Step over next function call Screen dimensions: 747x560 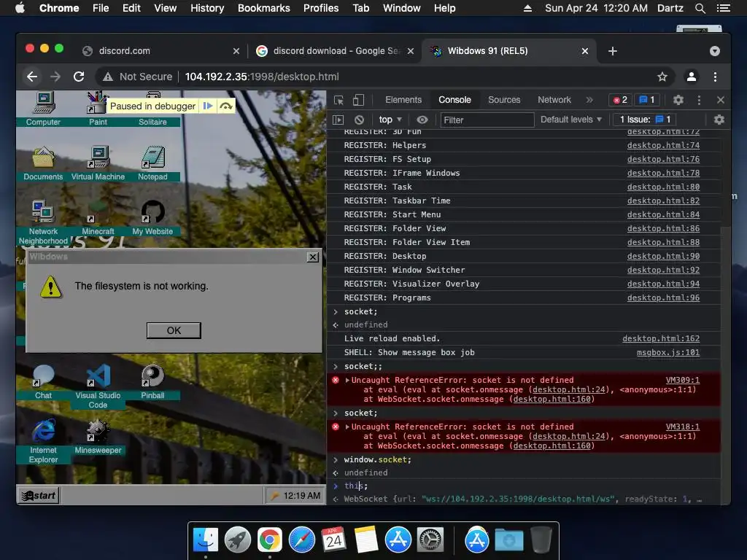point(226,106)
